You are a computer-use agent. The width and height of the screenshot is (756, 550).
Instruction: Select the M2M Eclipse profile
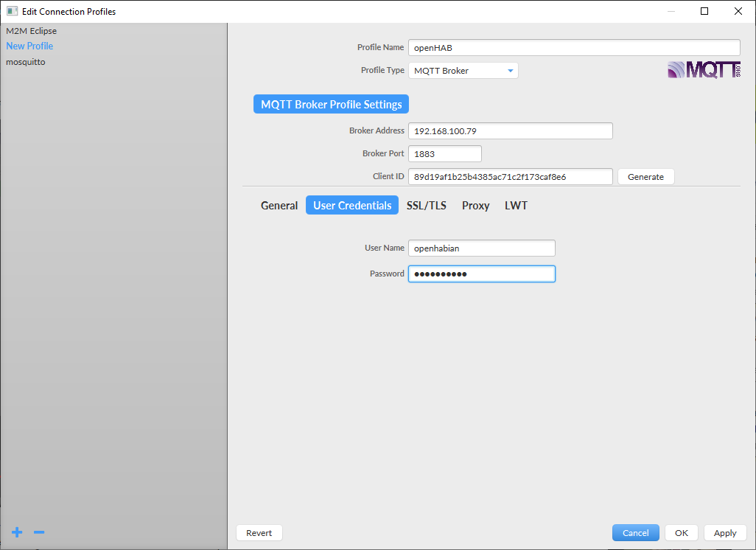(32, 30)
